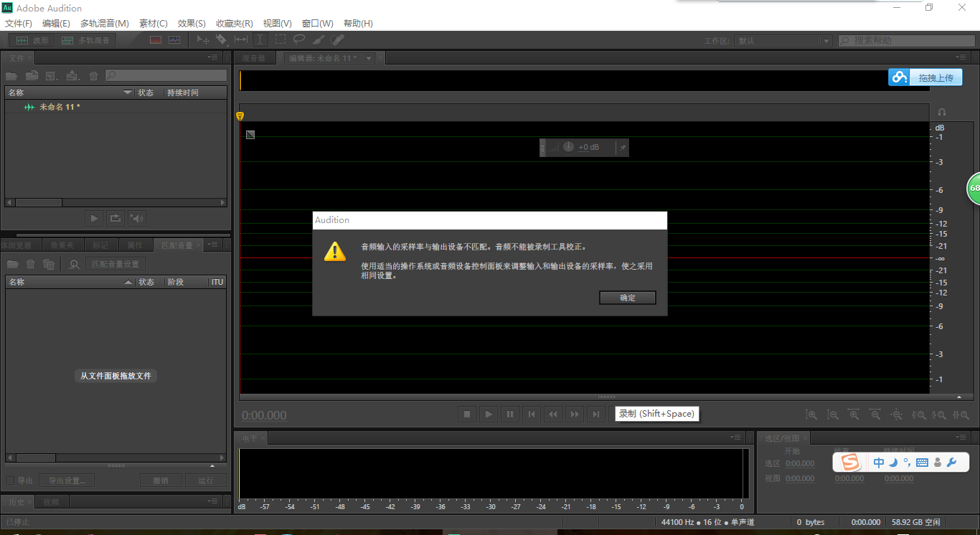
Task: Open the 文件(F) menu
Action: coord(19,24)
